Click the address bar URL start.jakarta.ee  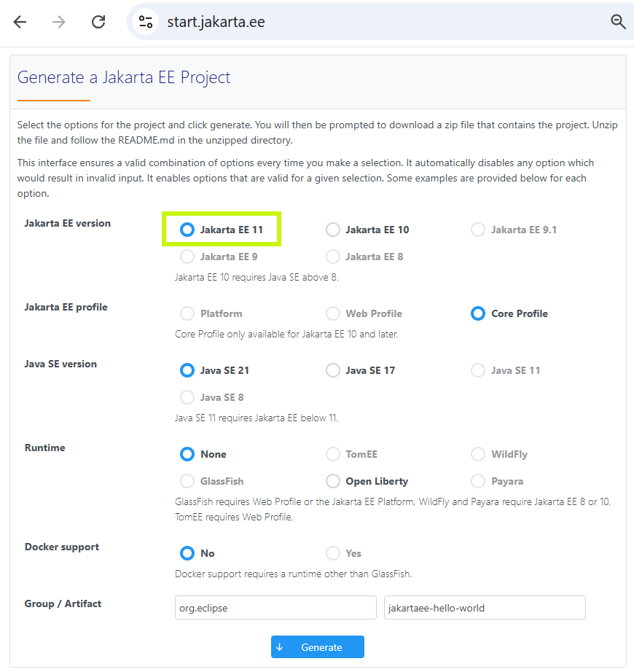[x=216, y=22]
